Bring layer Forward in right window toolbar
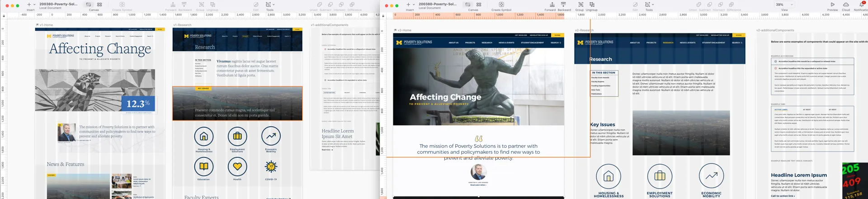 click(552, 5)
